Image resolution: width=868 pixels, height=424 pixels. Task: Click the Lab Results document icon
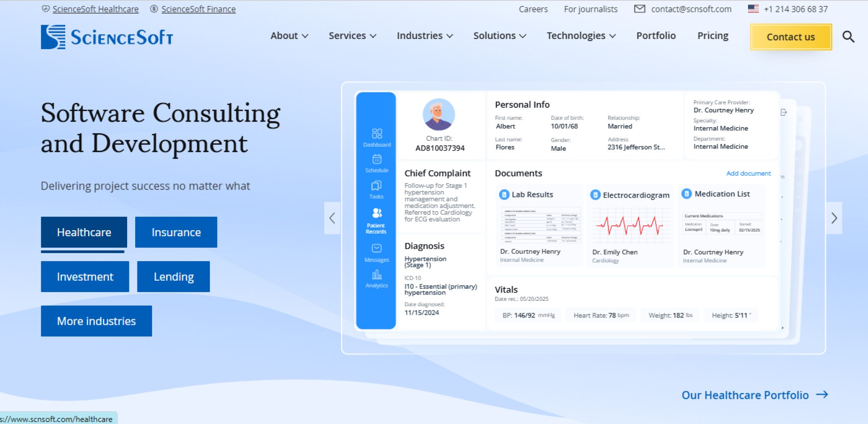click(504, 195)
